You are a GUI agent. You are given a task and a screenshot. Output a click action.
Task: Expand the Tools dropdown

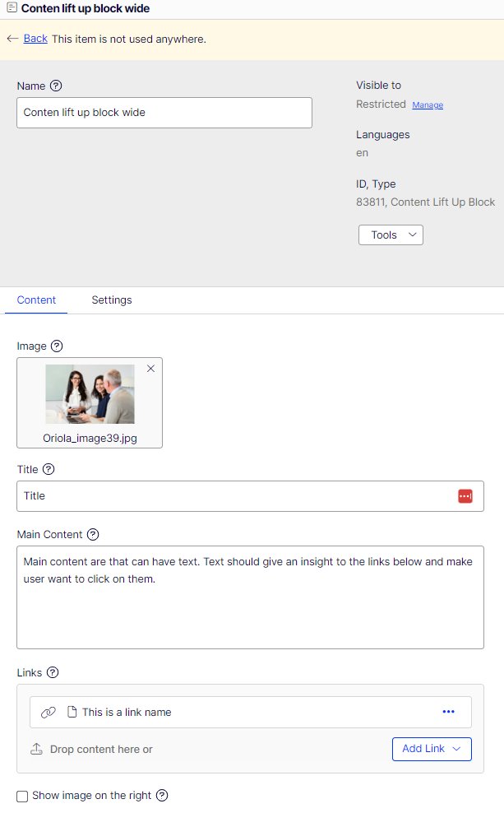coord(391,235)
